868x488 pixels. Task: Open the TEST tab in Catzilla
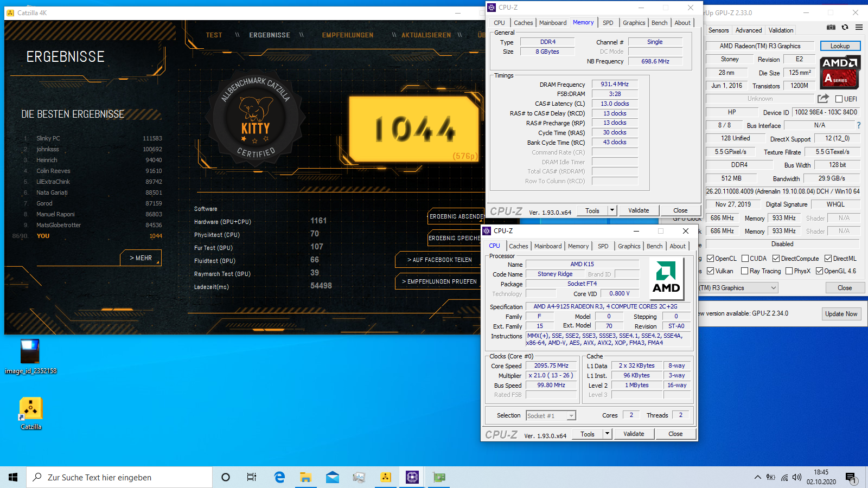pyautogui.click(x=214, y=35)
